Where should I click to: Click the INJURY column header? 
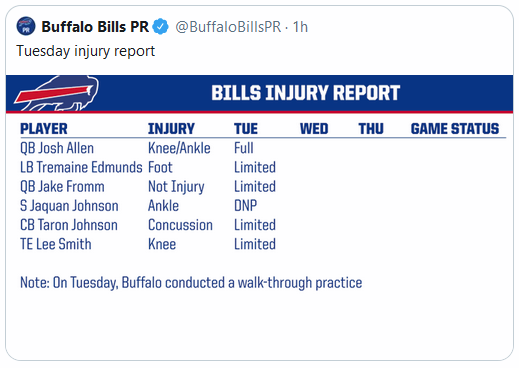click(x=171, y=129)
